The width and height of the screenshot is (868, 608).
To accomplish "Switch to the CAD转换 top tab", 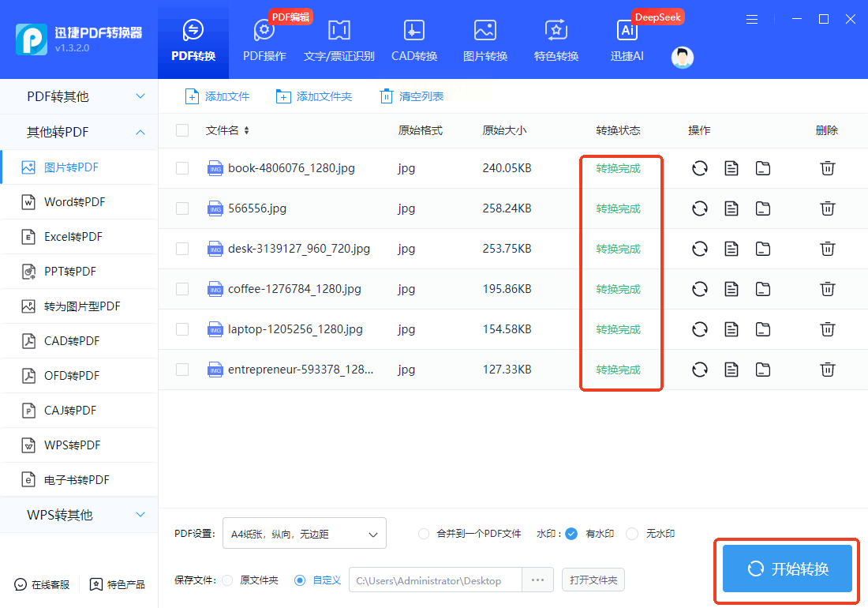I will pyautogui.click(x=414, y=41).
